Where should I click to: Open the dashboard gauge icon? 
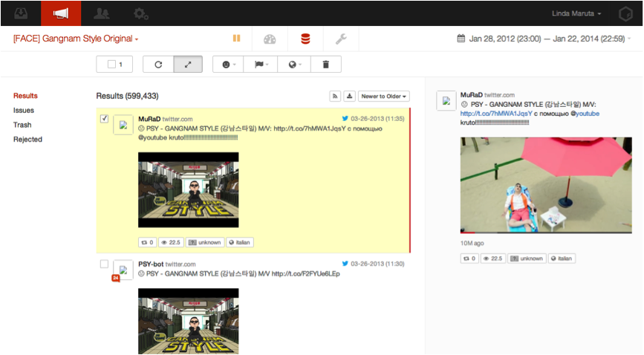270,39
